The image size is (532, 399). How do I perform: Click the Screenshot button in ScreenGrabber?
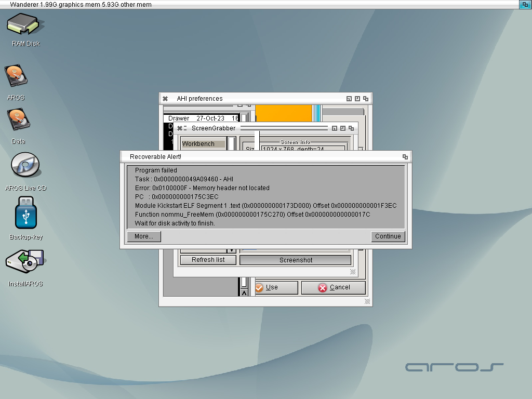click(296, 260)
